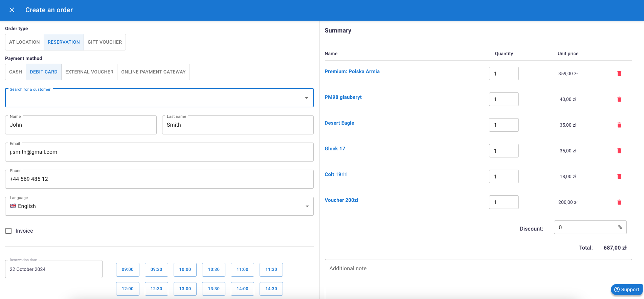This screenshot has width=644, height=299.
Task: Delete Voucher 200zł row
Action: [619, 202]
